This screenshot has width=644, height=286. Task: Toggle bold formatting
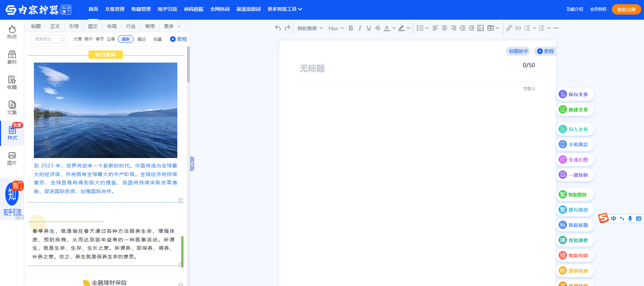(x=351, y=28)
